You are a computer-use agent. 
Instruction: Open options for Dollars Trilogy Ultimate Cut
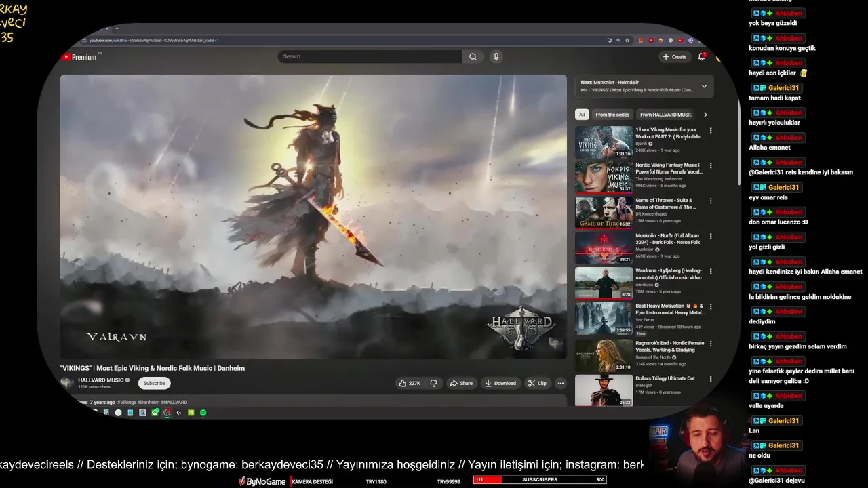click(x=711, y=379)
